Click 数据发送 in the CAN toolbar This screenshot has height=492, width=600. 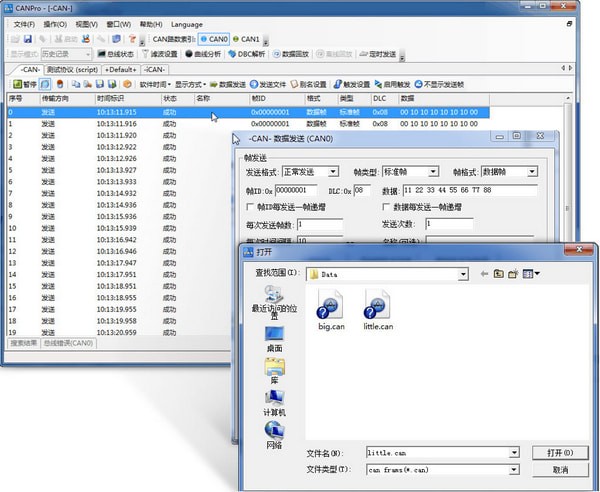coord(228,84)
